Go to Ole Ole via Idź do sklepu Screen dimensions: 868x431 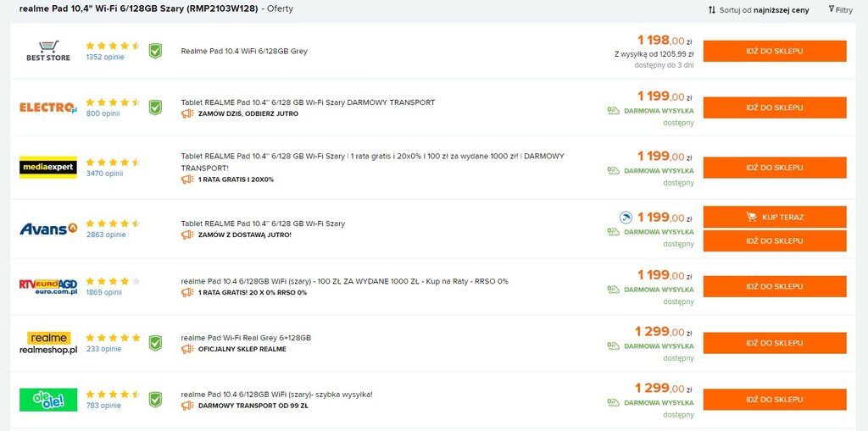775,400
